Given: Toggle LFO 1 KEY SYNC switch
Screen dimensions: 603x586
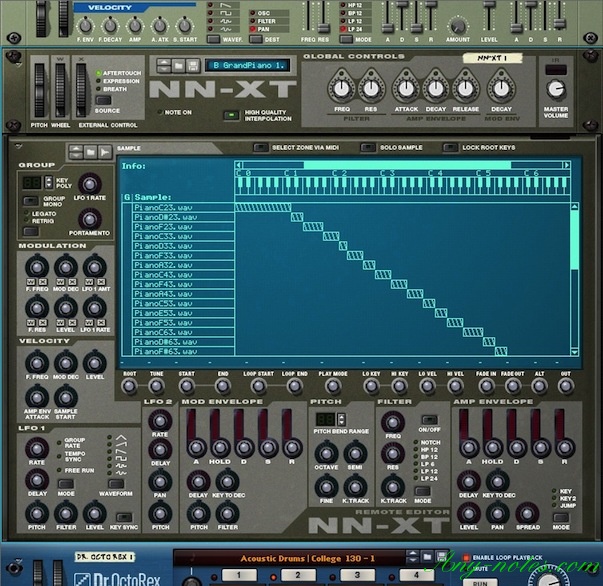Looking at the screenshot, I should pos(124,517).
